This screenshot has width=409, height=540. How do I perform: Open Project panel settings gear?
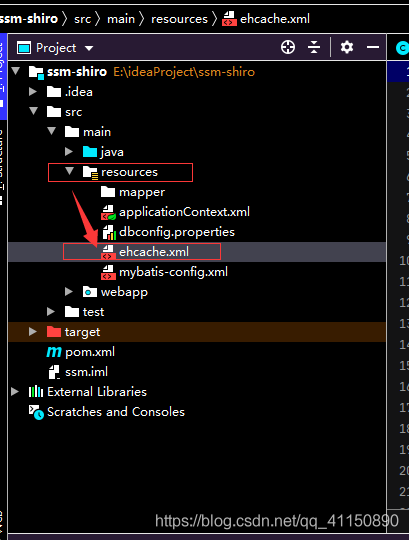[x=347, y=47]
